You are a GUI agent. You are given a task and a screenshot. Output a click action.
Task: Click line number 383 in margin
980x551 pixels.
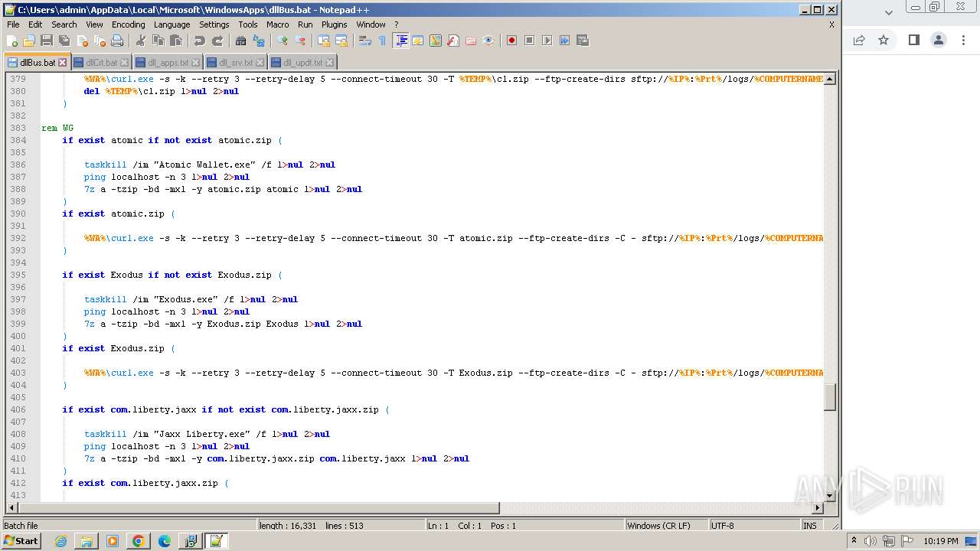(17, 128)
